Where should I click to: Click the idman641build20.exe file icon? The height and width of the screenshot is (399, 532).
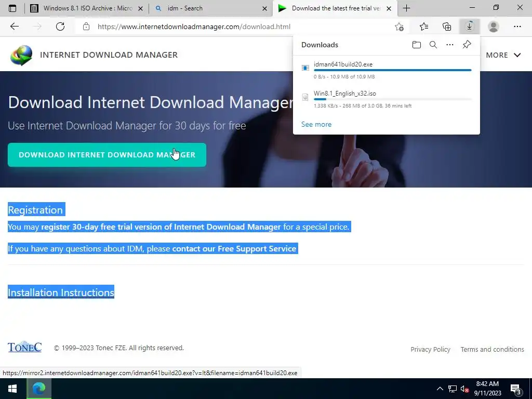[x=305, y=68]
